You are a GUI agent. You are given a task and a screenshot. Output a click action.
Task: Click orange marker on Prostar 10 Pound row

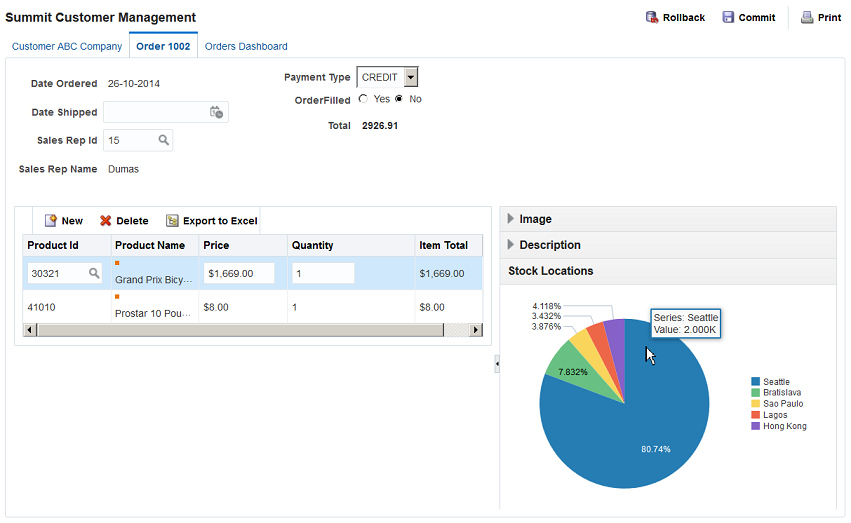pos(117,297)
